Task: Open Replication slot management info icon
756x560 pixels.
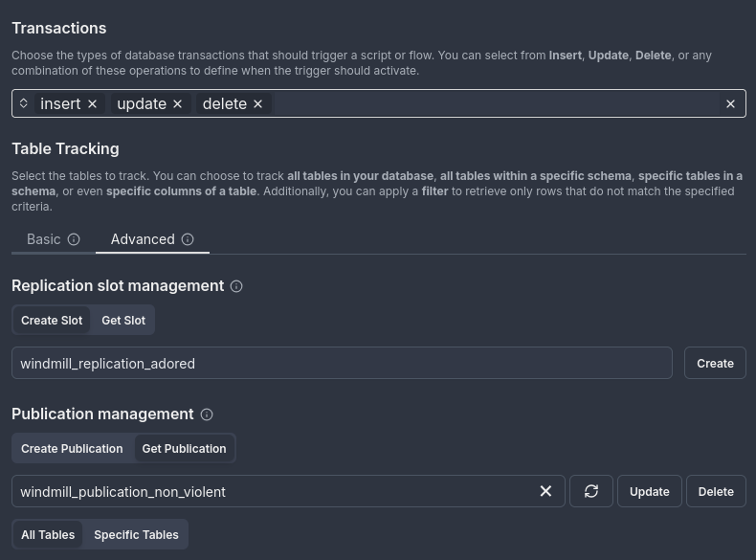Action: (236, 286)
